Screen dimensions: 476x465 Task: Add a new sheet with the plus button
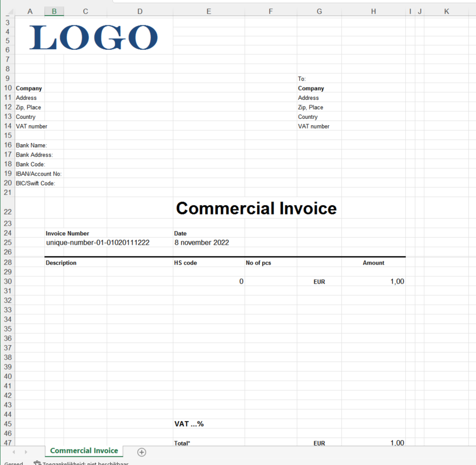142,452
